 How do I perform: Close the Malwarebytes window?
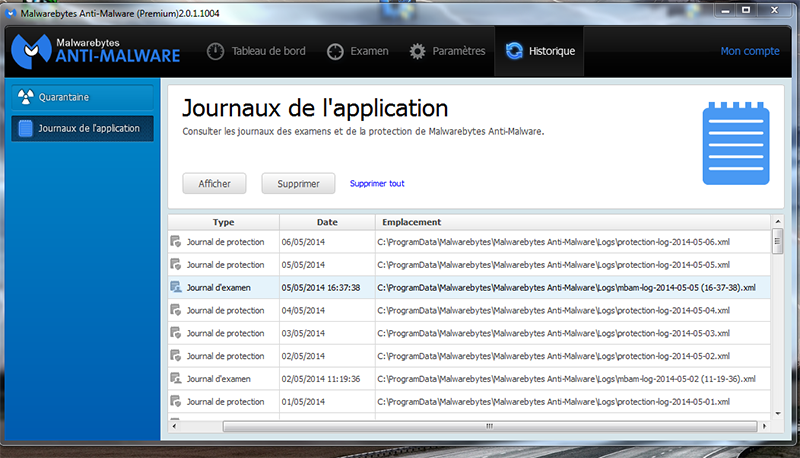774,10
